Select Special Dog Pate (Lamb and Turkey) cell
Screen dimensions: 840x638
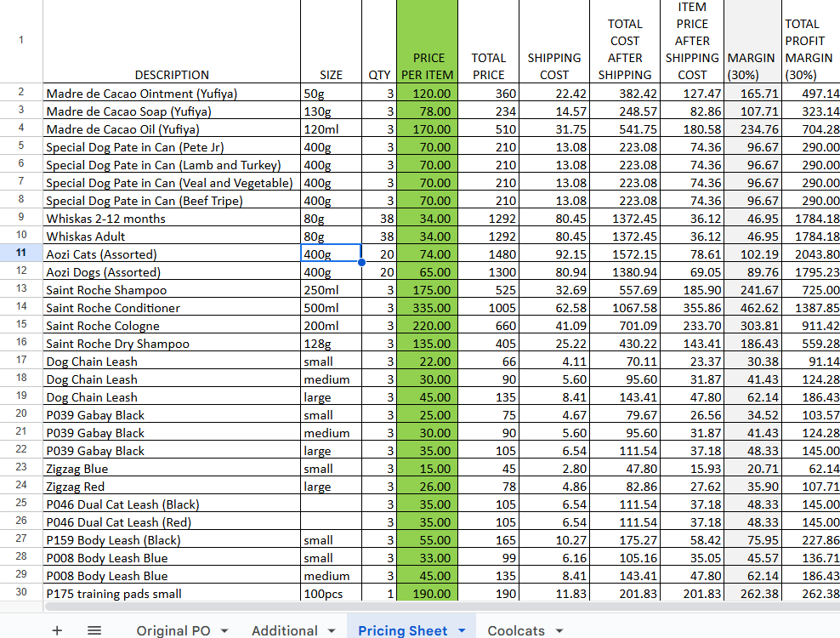172,164
